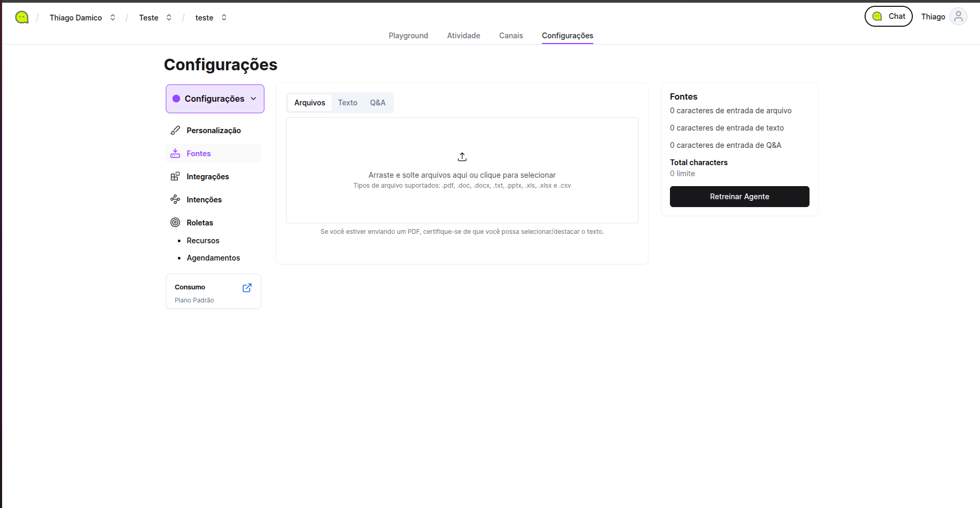Viewport: 980px width, 508px height.
Task: Click the user avatar icon next to Thiago
Action: click(958, 17)
